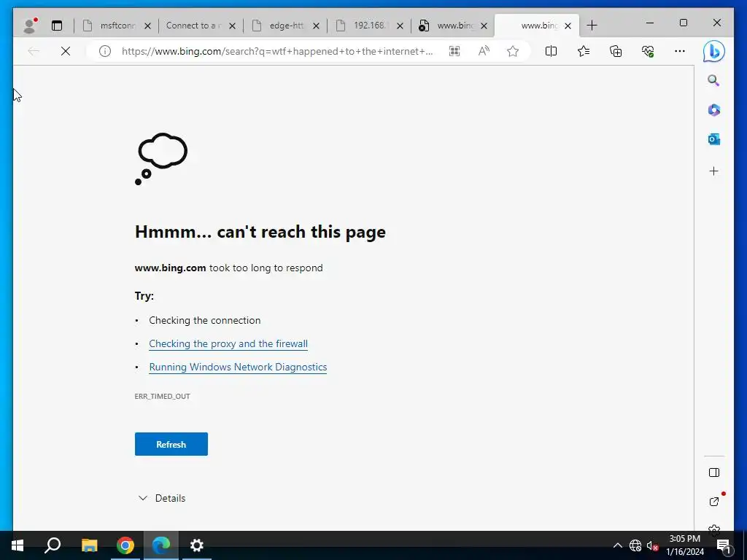Stop loading the page with X button
The height and width of the screenshot is (560, 747).
coord(66,51)
